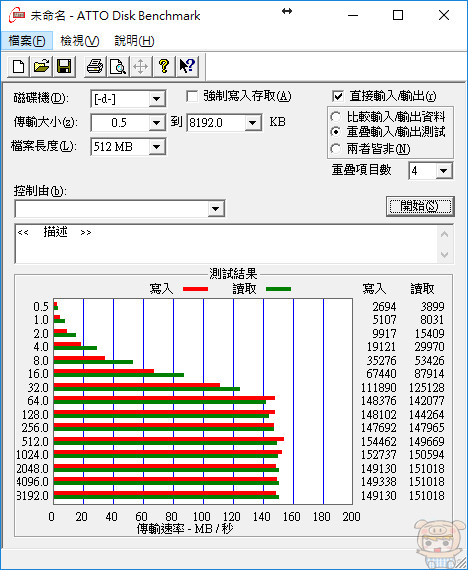Click the 開始 start button
Viewport: 468px width, 570px height.
419,206
